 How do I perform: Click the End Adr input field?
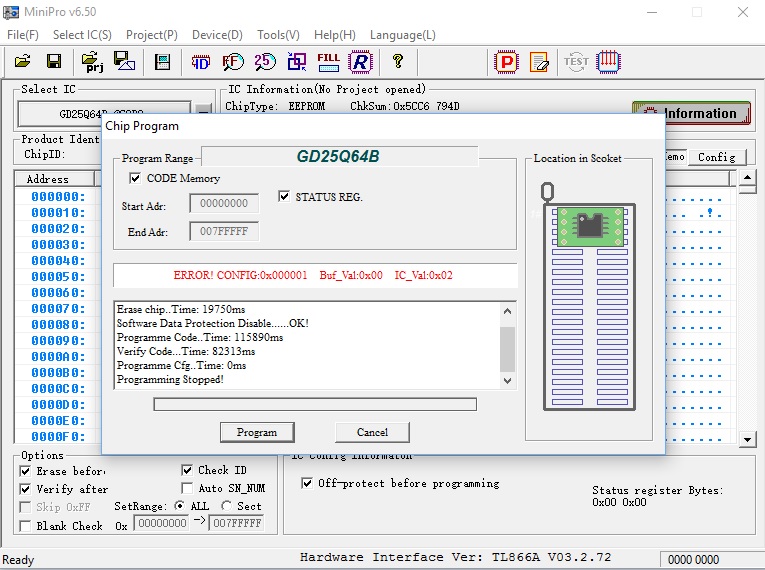(x=224, y=231)
